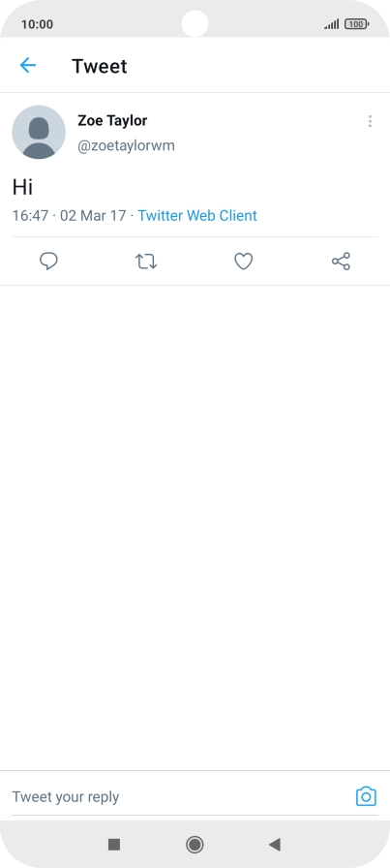
Task: Focus the Tweet your reply field
Action: pos(177,797)
